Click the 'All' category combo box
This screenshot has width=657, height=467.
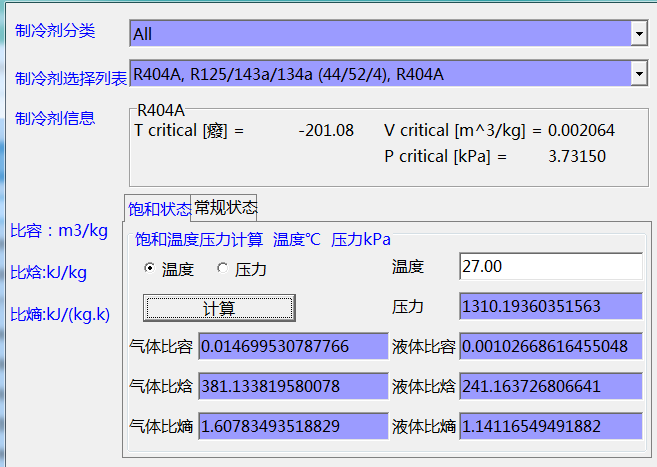(380, 34)
